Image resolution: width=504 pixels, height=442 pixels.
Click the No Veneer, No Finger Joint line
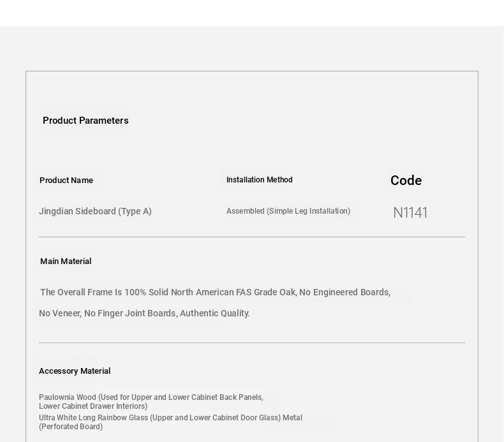144,313
